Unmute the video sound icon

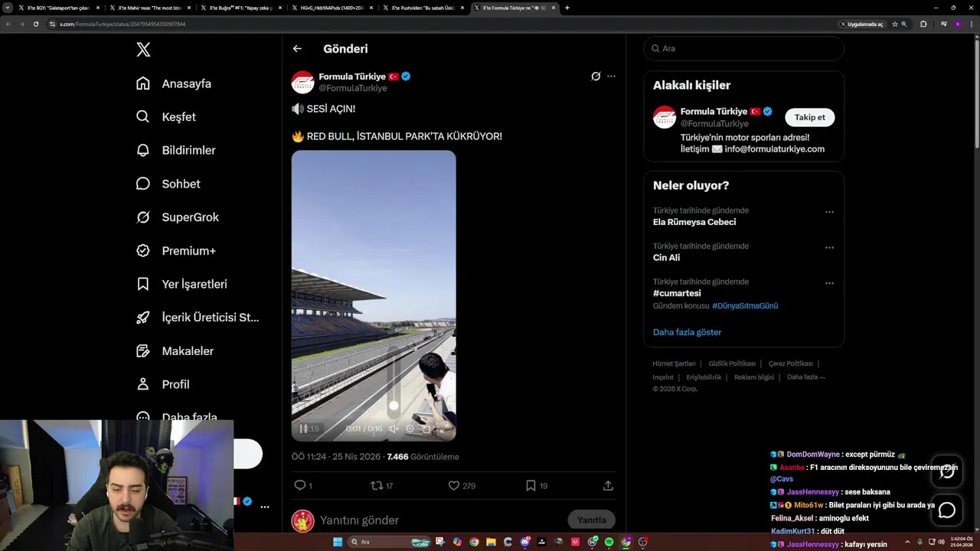click(394, 429)
